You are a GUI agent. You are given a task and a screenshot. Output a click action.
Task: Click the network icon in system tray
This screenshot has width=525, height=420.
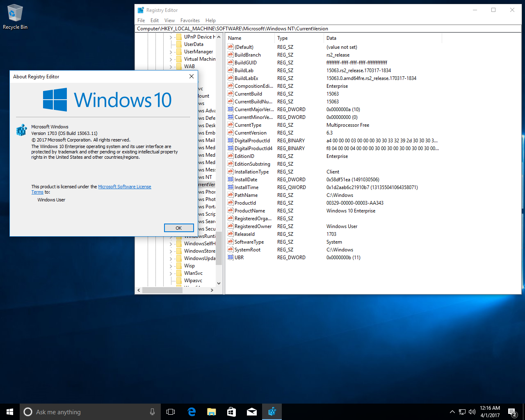(x=462, y=412)
